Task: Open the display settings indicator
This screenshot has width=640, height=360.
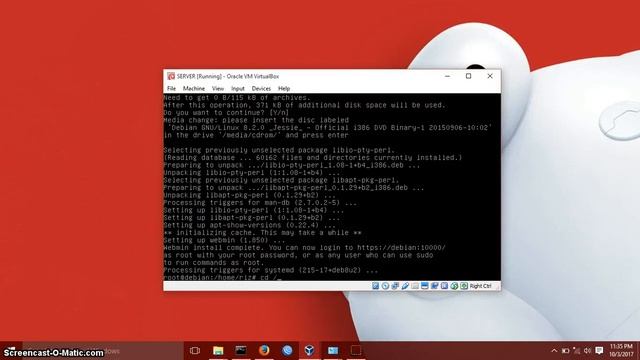Action: [425, 286]
